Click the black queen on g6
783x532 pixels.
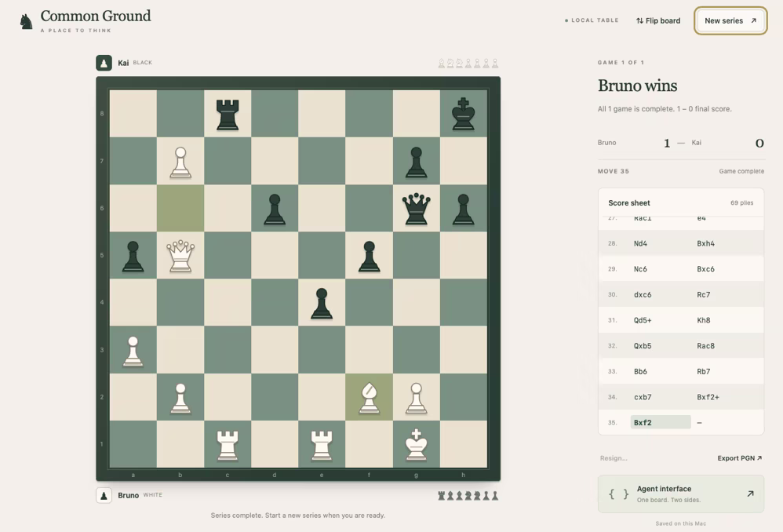(x=416, y=209)
